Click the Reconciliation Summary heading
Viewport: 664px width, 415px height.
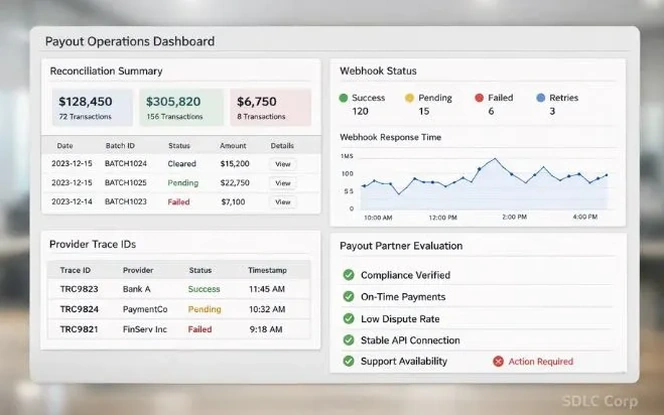(x=106, y=71)
